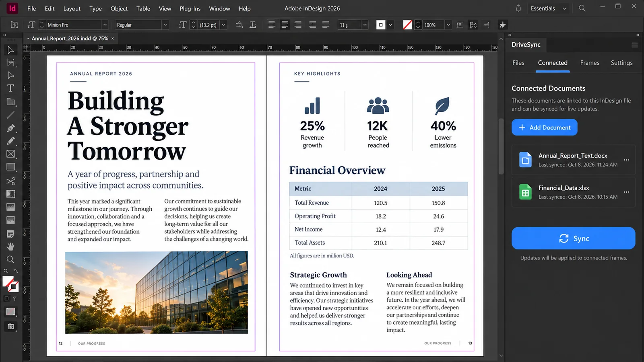Screen dimensions: 644x362
Task: Switch to the Frames tab
Action: pos(590,63)
